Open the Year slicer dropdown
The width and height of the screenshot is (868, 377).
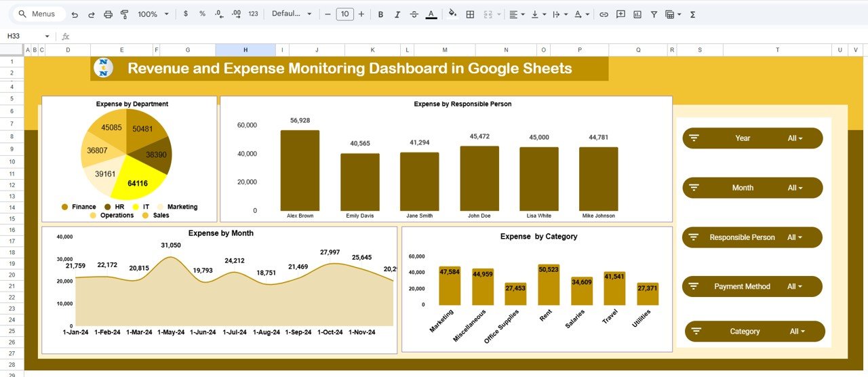pyautogui.click(x=795, y=138)
